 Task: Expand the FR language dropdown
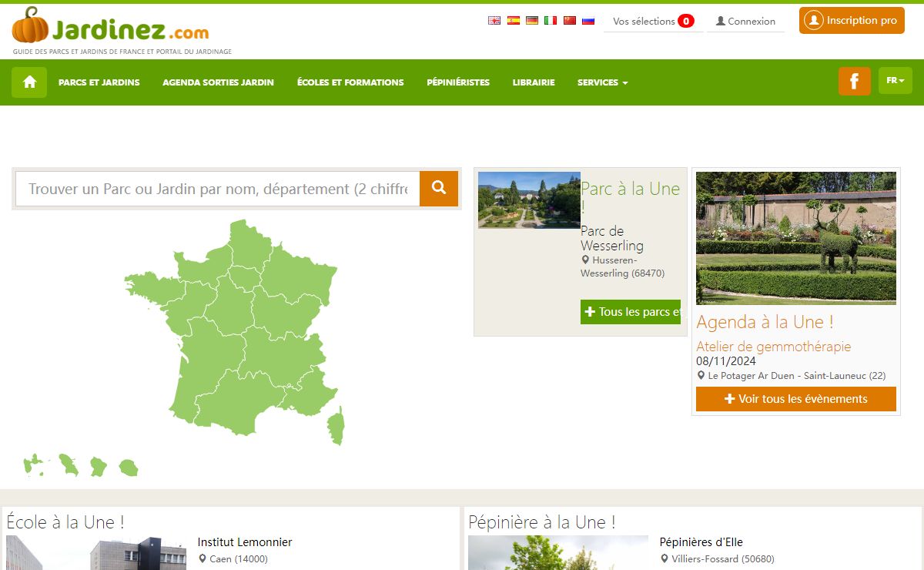pos(895,81)
